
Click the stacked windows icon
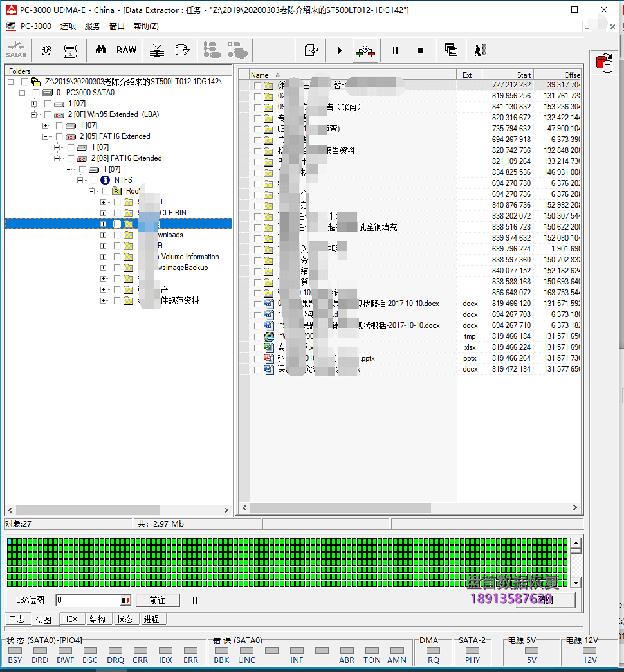(x=451, y=50)
